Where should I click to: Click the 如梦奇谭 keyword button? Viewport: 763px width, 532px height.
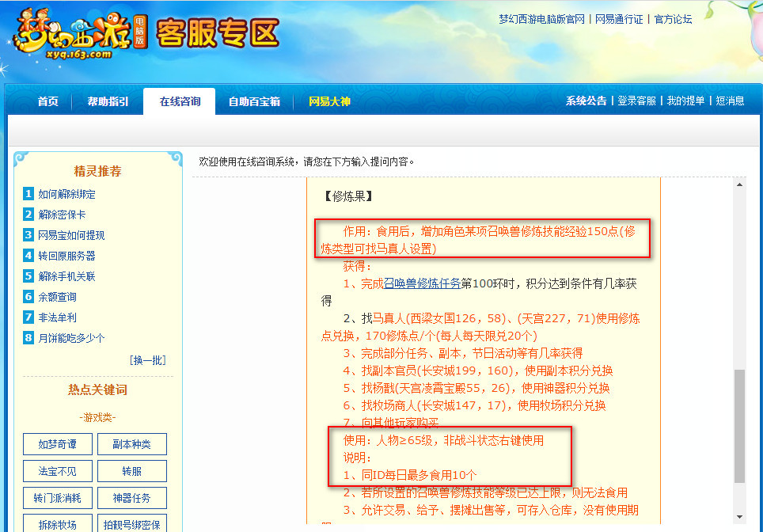pos(57,444)
